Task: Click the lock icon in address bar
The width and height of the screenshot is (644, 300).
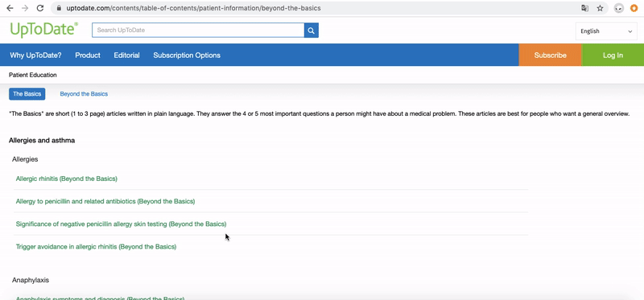Action: 59,8
